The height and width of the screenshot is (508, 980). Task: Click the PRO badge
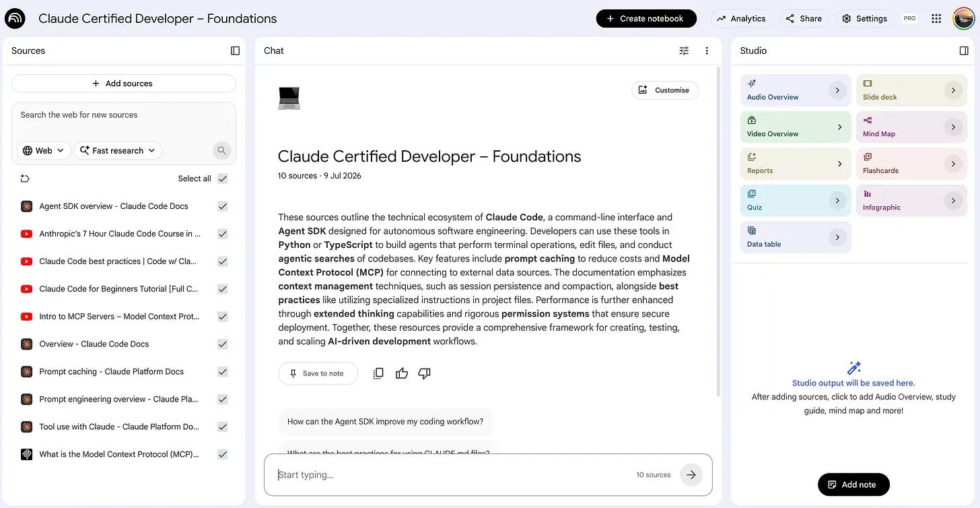click(x=909, y=19)
